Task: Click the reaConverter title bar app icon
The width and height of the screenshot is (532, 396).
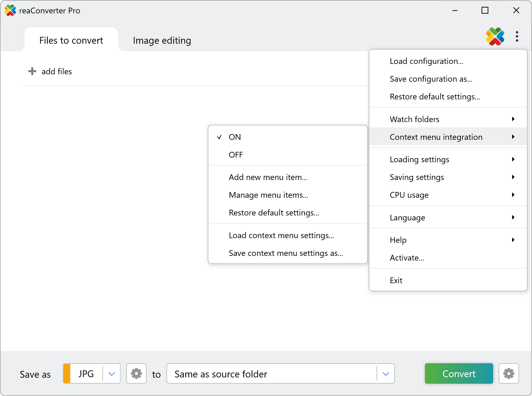Action: coord(10,10)
